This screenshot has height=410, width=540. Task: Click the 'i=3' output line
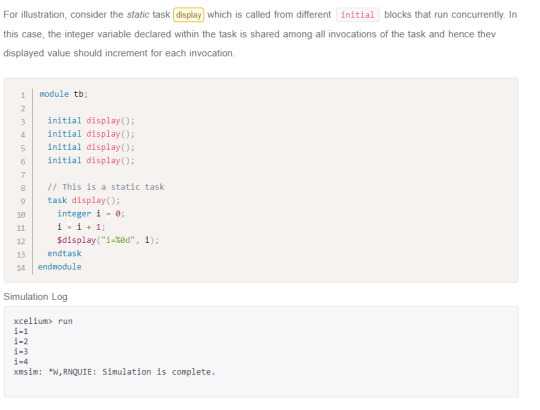(x=21, y=351)
